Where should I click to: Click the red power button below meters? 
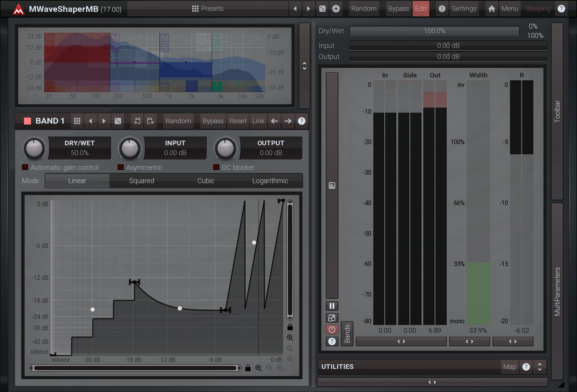(x=332, y=330)
